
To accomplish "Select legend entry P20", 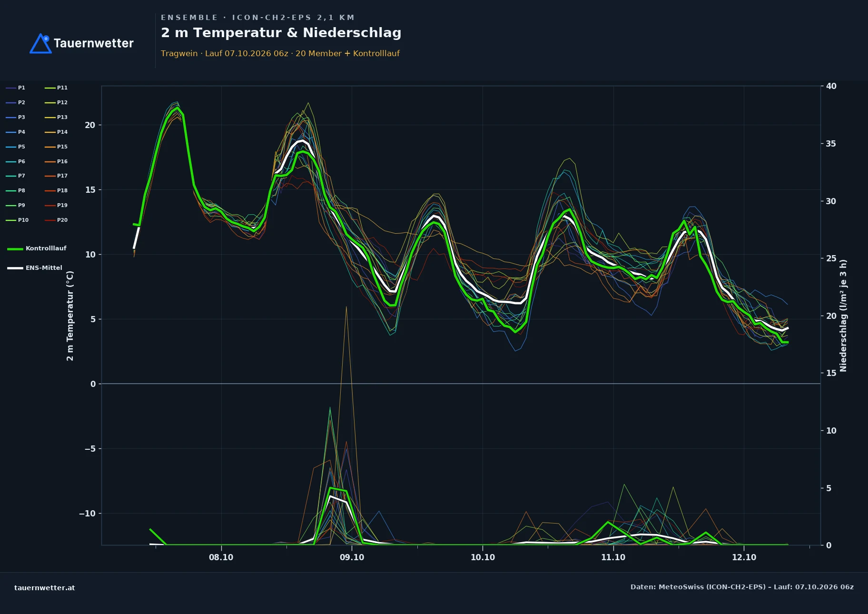I will [x=56, y=220].
